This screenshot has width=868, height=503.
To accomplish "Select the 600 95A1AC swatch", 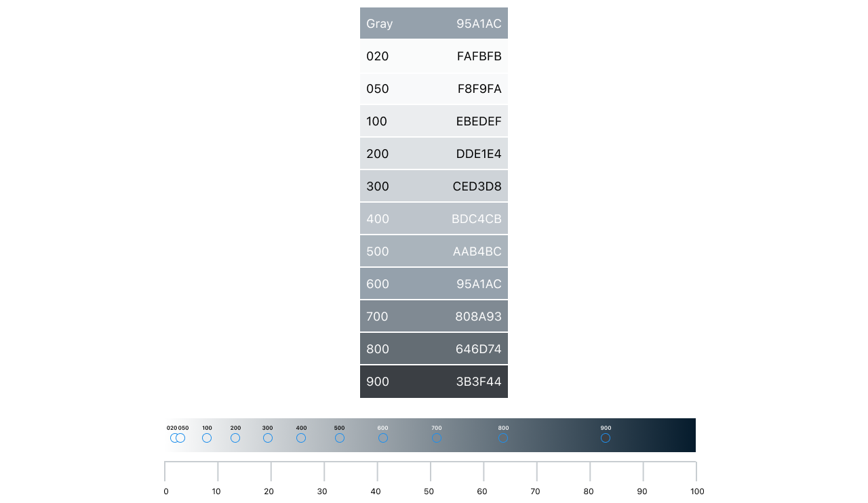I will (434, 283).
